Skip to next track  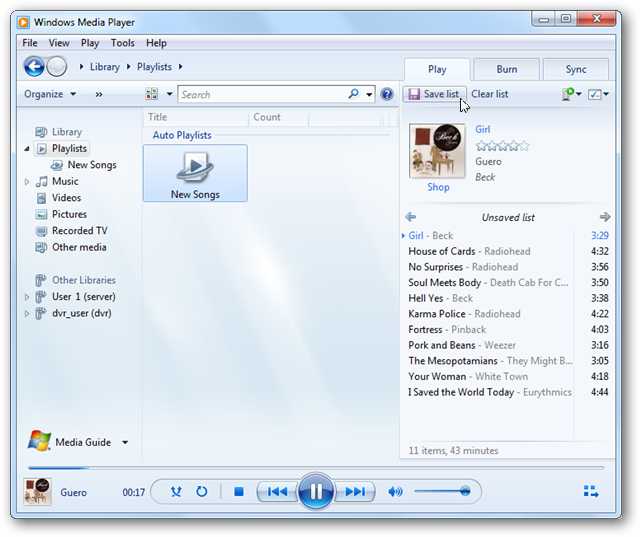pos(355,492)
